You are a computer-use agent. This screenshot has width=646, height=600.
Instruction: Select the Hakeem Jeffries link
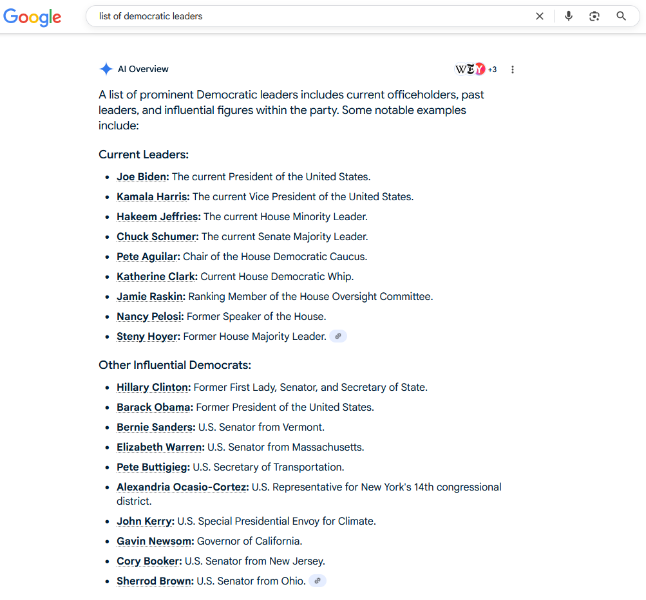pos(157,217)
